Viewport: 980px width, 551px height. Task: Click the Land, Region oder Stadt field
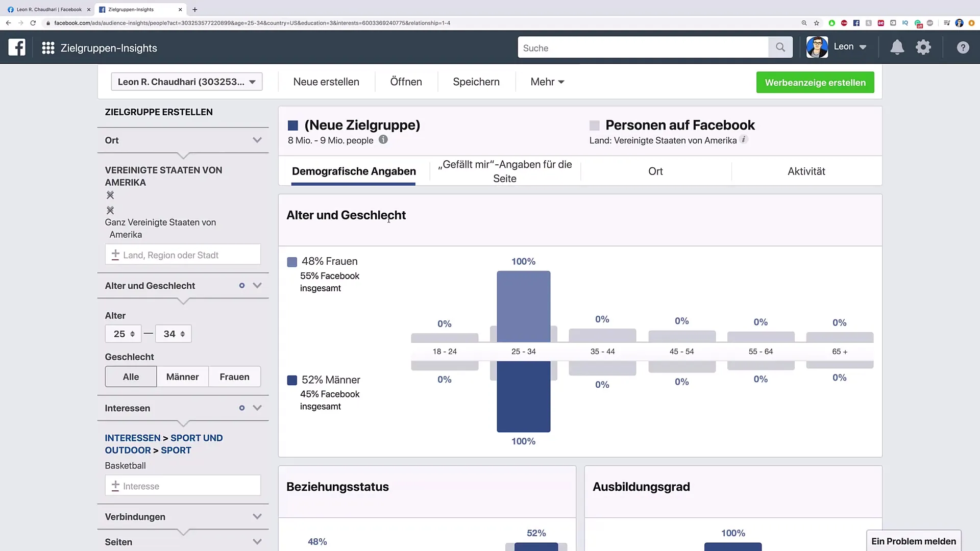pos(183,255)
